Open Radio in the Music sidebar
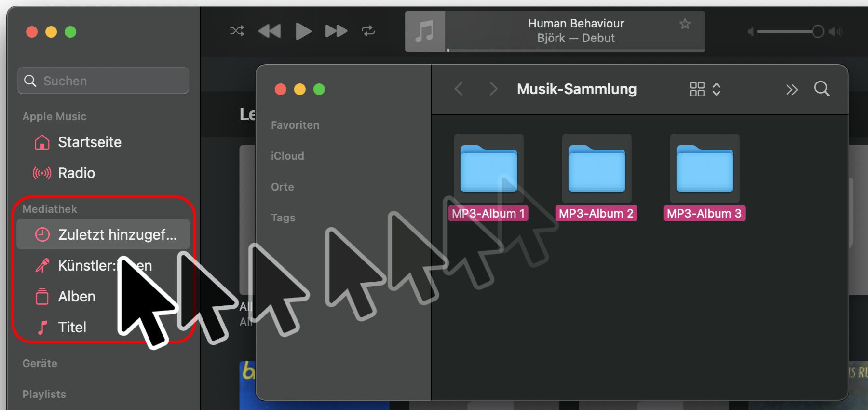The width and height of the screenshot is (868, 410). pyautogui.click(x=103, y=173)
